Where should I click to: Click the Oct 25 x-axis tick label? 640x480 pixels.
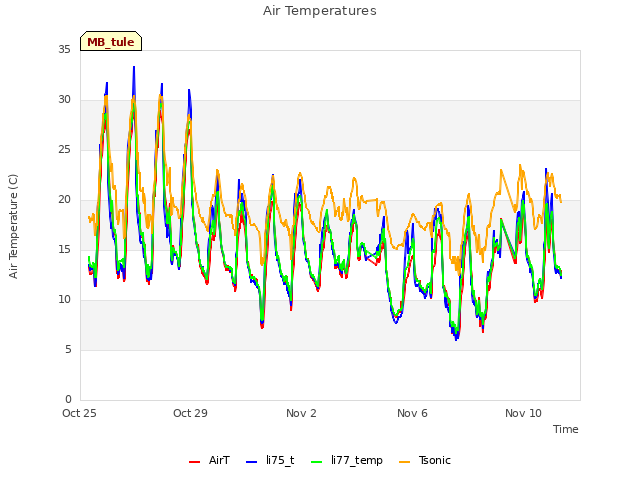(79, 413)
